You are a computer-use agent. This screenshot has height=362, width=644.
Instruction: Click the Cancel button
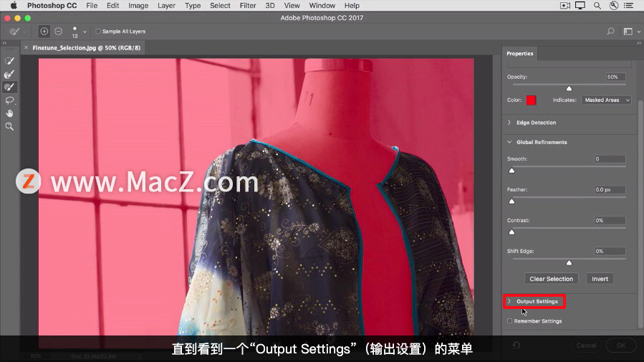(586, 346)
